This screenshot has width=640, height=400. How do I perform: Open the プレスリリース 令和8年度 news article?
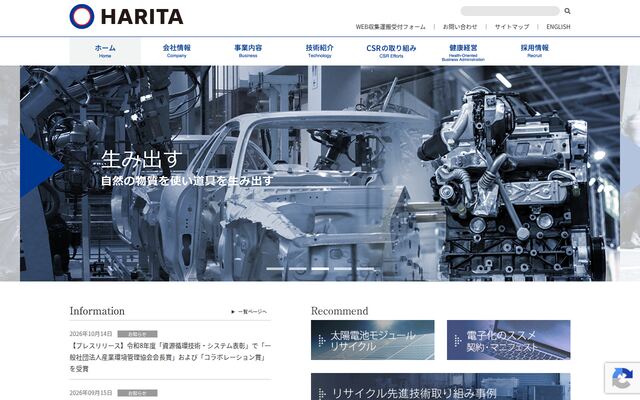pos(170,357)
